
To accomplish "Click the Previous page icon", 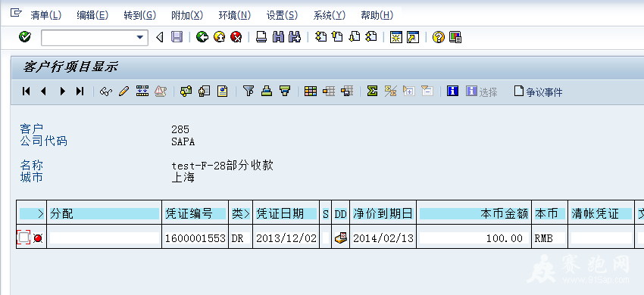I will pos(337,37).
